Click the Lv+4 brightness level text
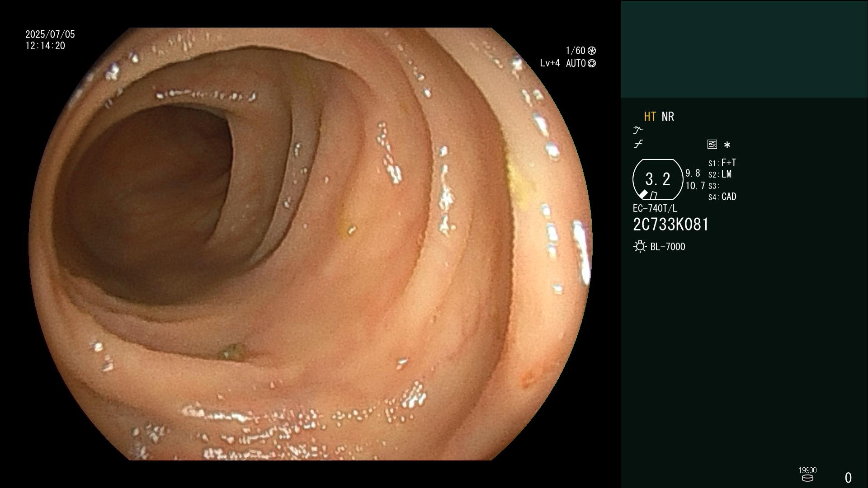This screenshot has height=488, width=868. click(550, 63)
